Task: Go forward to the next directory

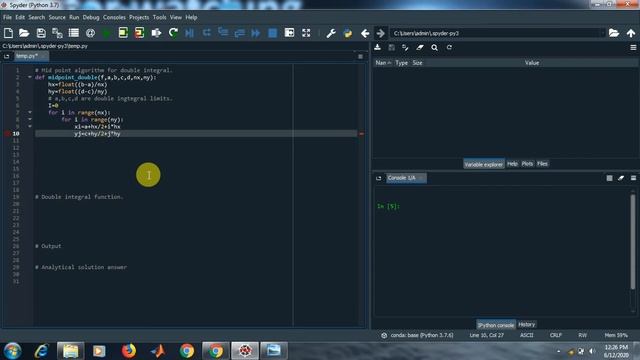Action: [380, 33]
